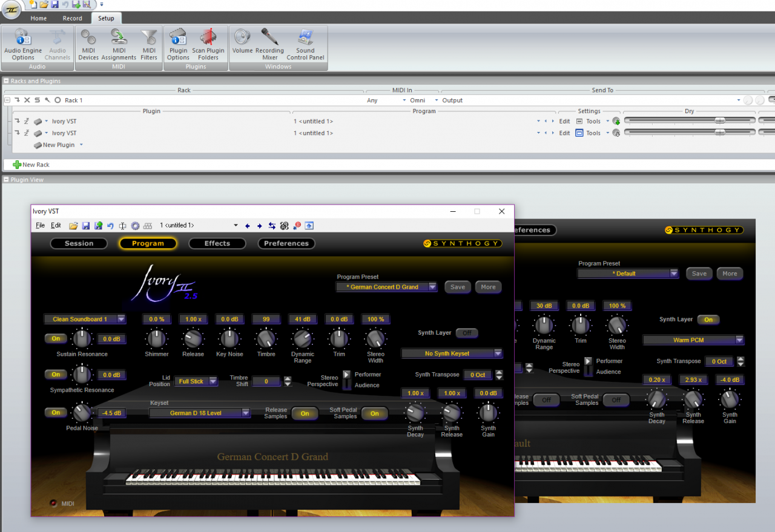Open the German D 18 Level keyset dropdown
This screenshot has width=775, height=532.
[200, 413]
